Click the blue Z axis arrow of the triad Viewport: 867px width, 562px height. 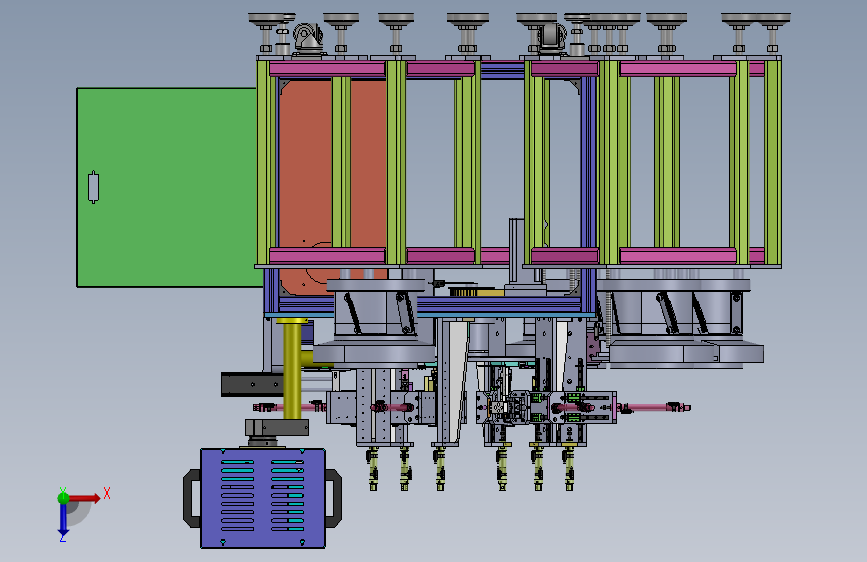pyautogui.click(x=63, y=520)
